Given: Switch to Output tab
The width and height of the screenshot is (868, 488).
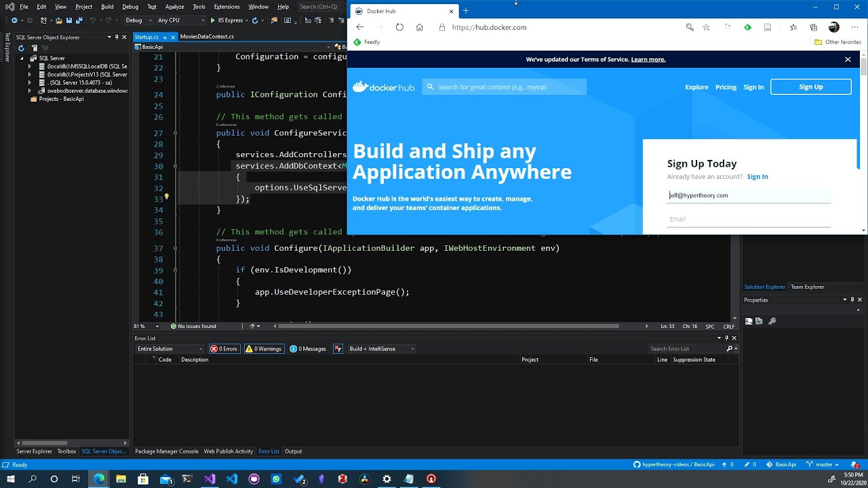Looking at the screenshot, I should tap(294, 451).
